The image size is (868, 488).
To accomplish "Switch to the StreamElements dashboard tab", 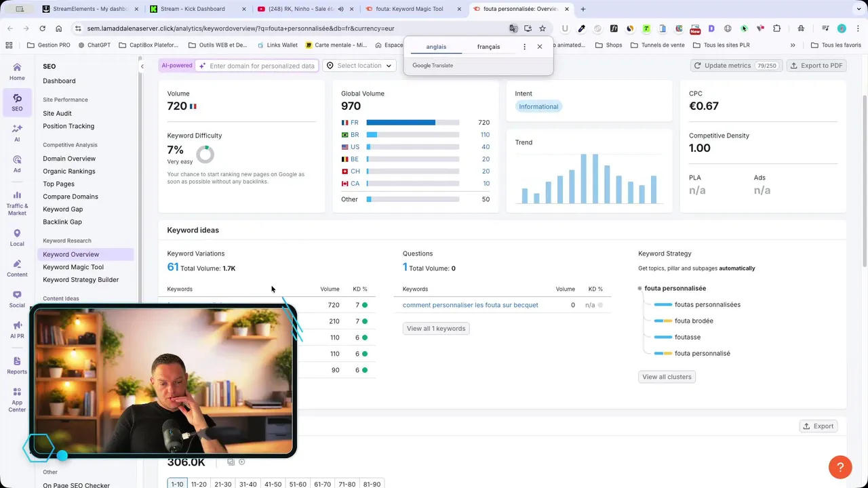I will tap(90, 9).
